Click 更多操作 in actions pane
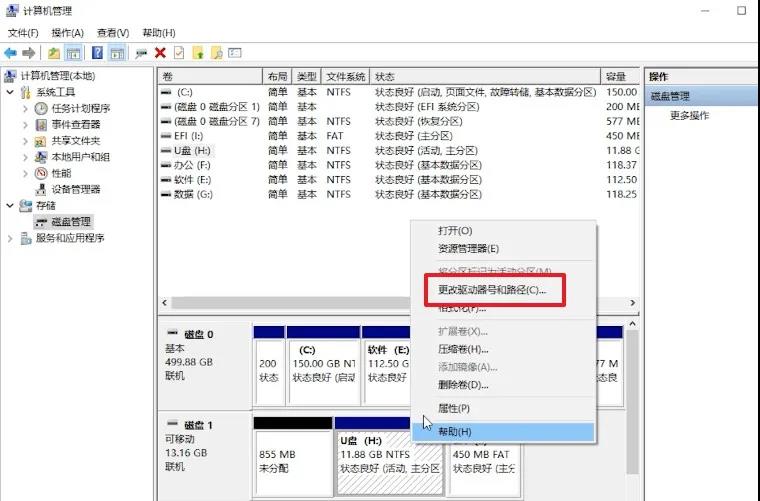Image resolution: width=760 pixels, height=501 pixels. [x=689, y=115]
